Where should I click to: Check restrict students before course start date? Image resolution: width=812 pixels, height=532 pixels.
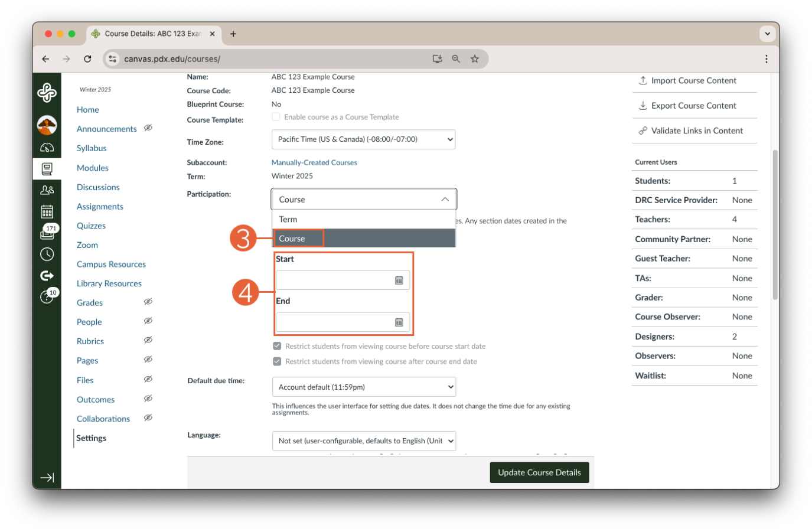[277, 346]
